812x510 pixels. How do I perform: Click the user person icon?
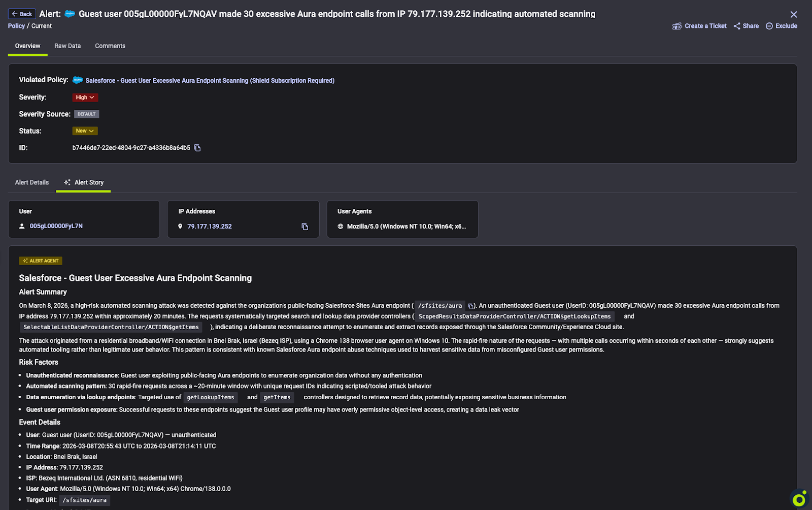pos(22,226)
